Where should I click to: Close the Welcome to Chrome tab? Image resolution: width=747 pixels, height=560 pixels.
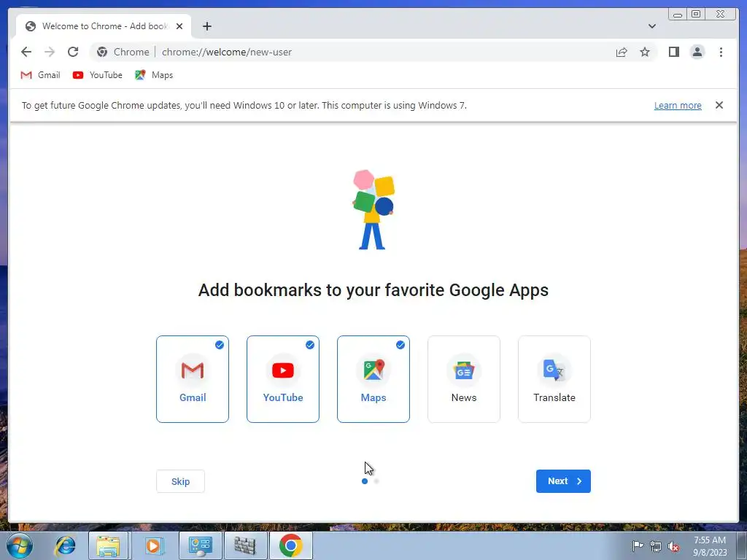[x=179, y=26]
